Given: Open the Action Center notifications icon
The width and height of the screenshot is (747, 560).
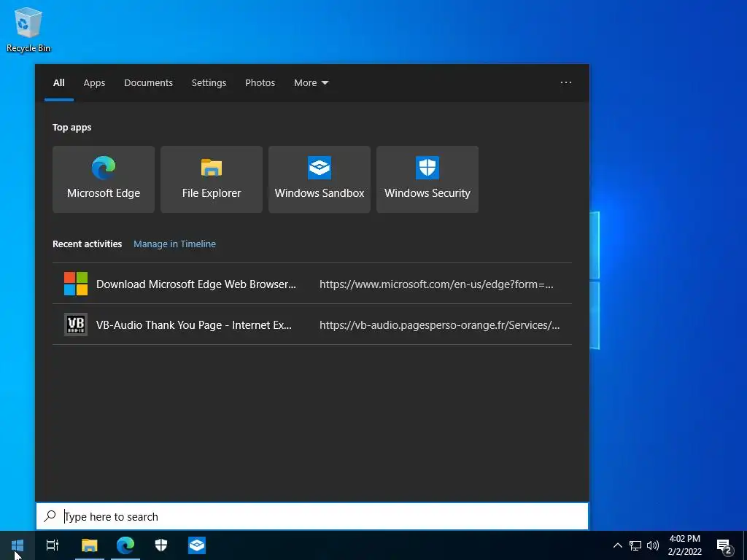Looking at the screenshot, I should (724, 546).
